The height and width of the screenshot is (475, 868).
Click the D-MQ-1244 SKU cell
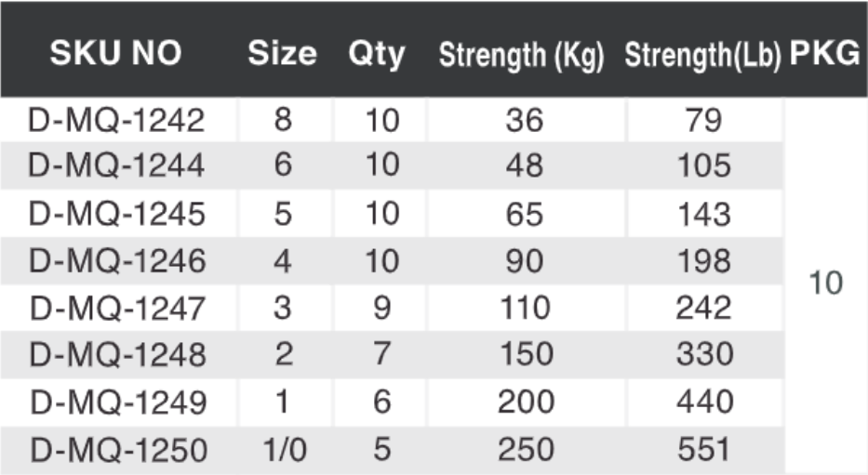[x=117, y=166]
